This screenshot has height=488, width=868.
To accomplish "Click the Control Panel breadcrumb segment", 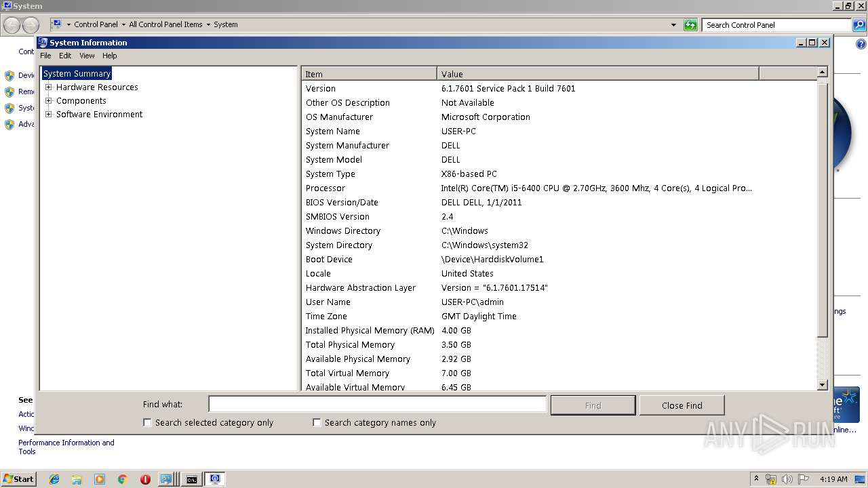I will click(96, 24).
